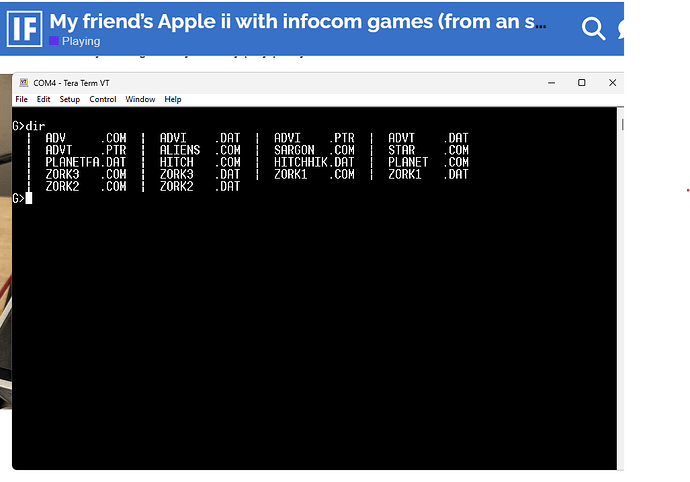
Task: Click the ZORK3 .DAT file entry
Action: tap(200, 174)
